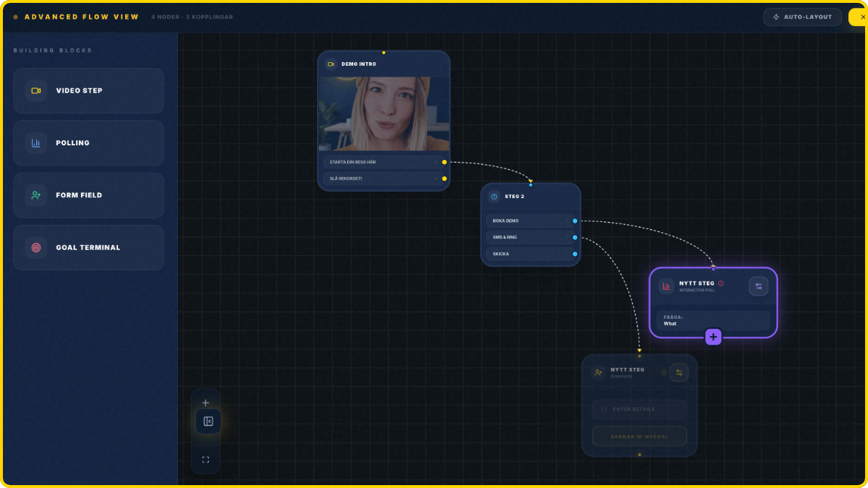
Task: Click the fit-to-view icon on canvas toolbar
Action: pyautogui.click(x=205, y=459)
